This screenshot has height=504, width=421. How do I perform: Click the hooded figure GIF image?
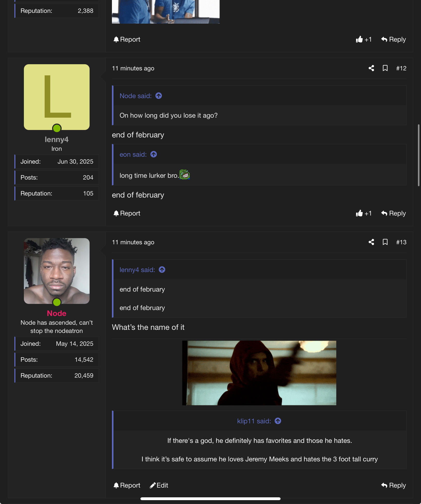tap(259, 373)
